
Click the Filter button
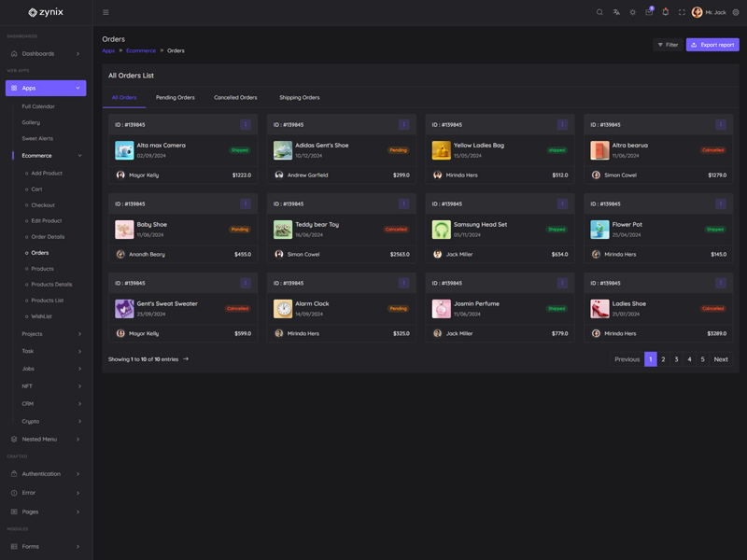[x=668, y=45]
